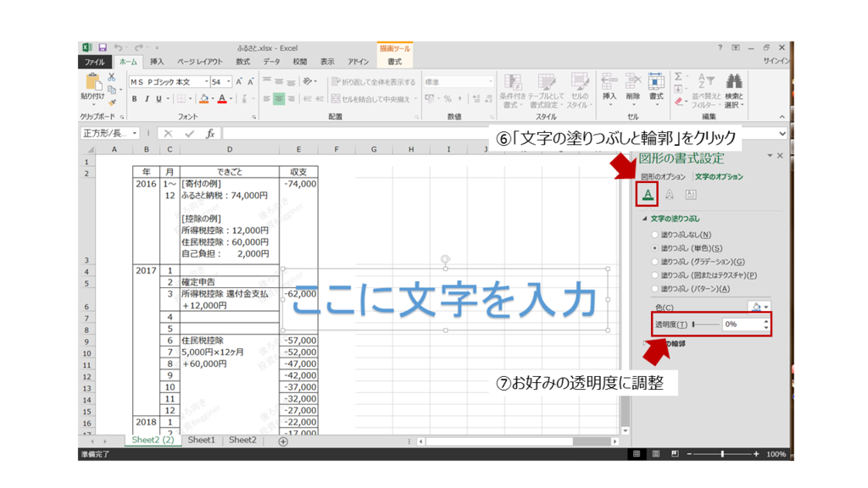Open Text Fill & Outline pane icon
This screenshot has width=868, height=488.
click(x=648, y=194)
